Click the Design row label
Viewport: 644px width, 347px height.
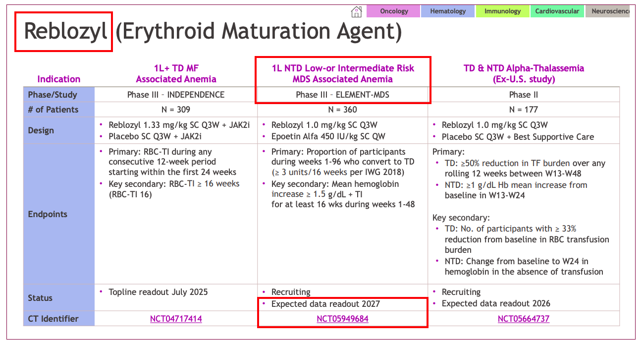pyautogui.click(x=41, y=130)
